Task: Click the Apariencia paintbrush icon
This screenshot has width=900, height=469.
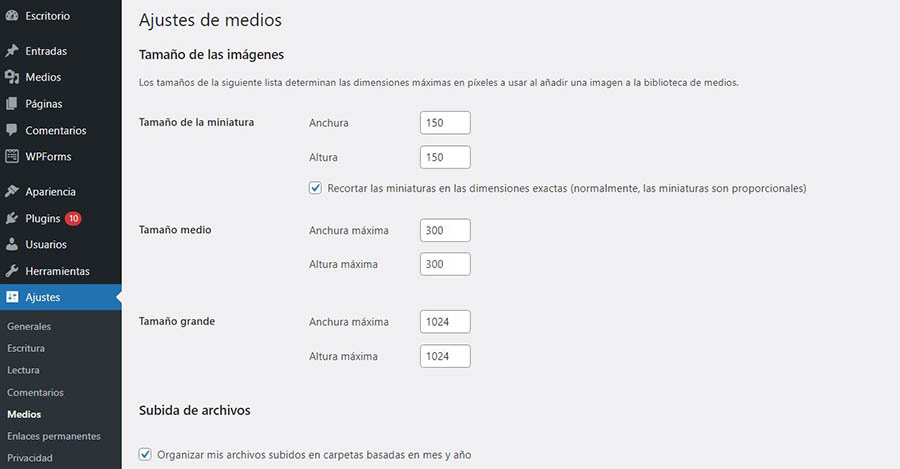Action: (12, 191)
